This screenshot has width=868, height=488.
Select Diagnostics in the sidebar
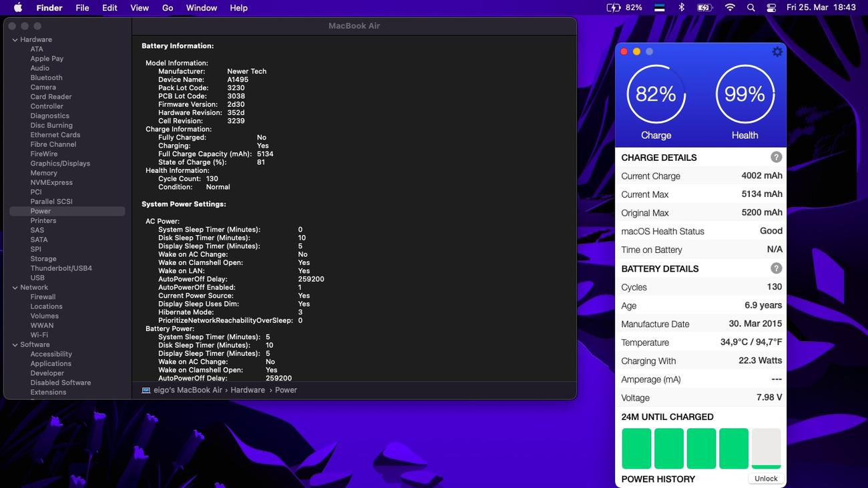(49, 115)
